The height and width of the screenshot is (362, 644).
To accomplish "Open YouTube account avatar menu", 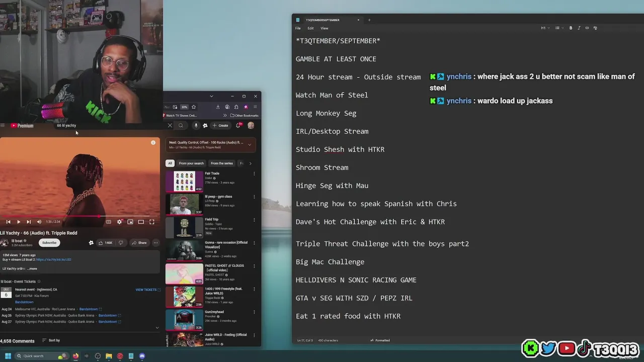I will tap(251, 126).
